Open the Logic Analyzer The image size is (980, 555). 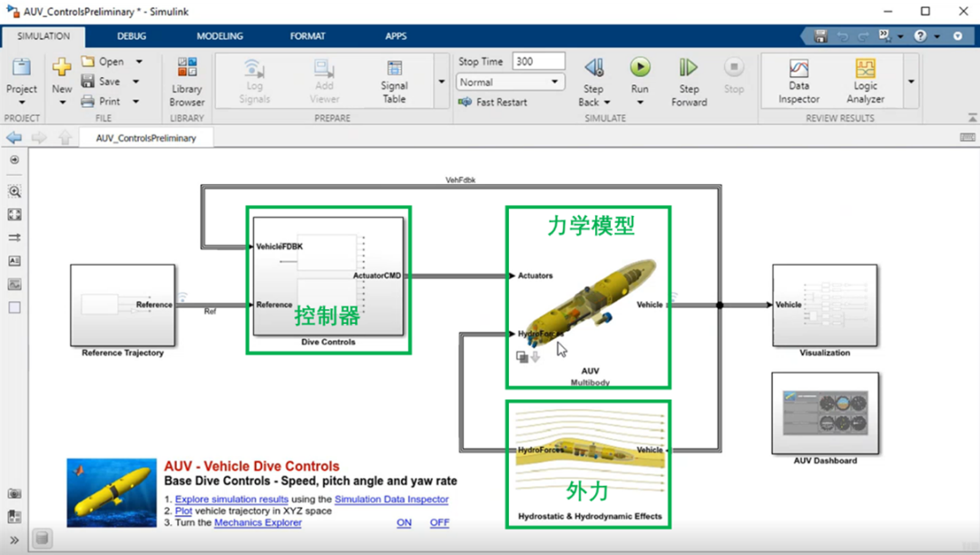[x=865, y=82]
